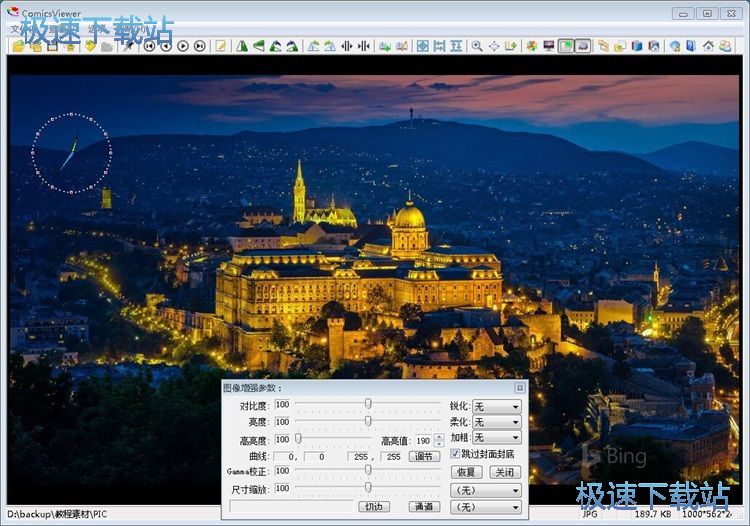Click the 189.7 KB file size text
The image size is (750, 526).
coord(653,514)
